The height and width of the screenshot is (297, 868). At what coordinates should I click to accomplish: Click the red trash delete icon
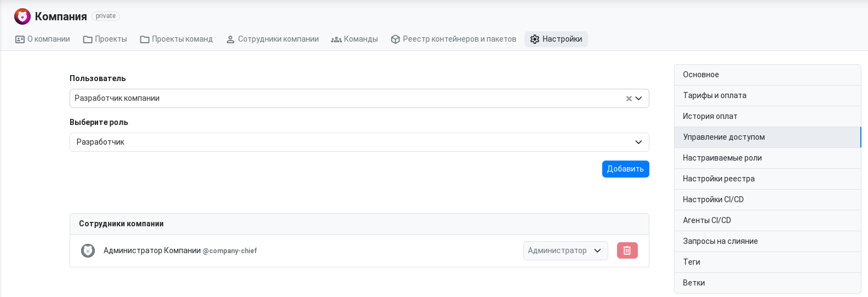pyautogui.click(x=627, y=250)
